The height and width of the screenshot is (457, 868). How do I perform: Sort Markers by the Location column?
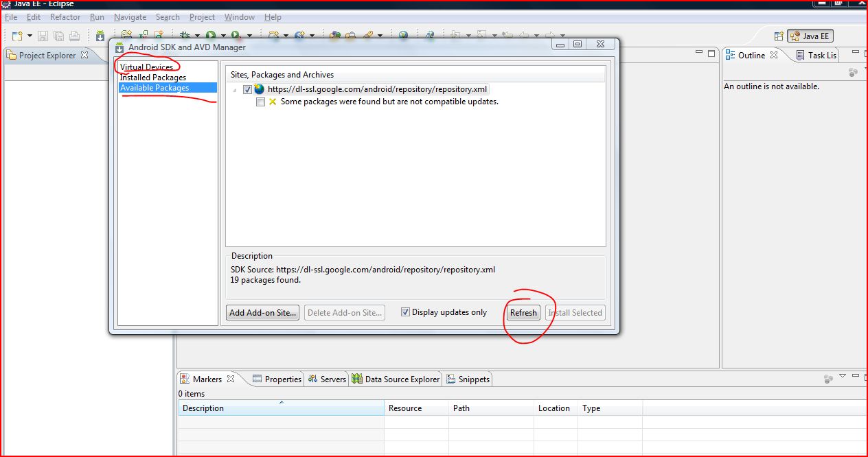click(556, 408)
